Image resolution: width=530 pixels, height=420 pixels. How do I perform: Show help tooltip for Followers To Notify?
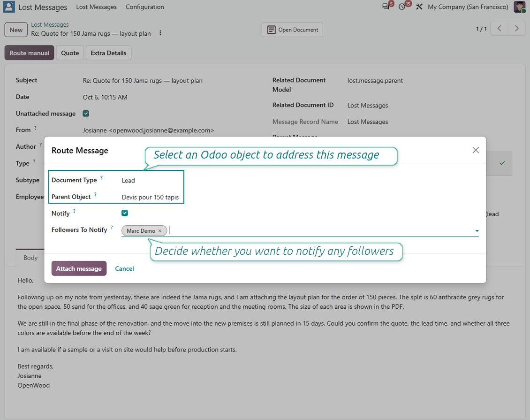pos(112,227)
